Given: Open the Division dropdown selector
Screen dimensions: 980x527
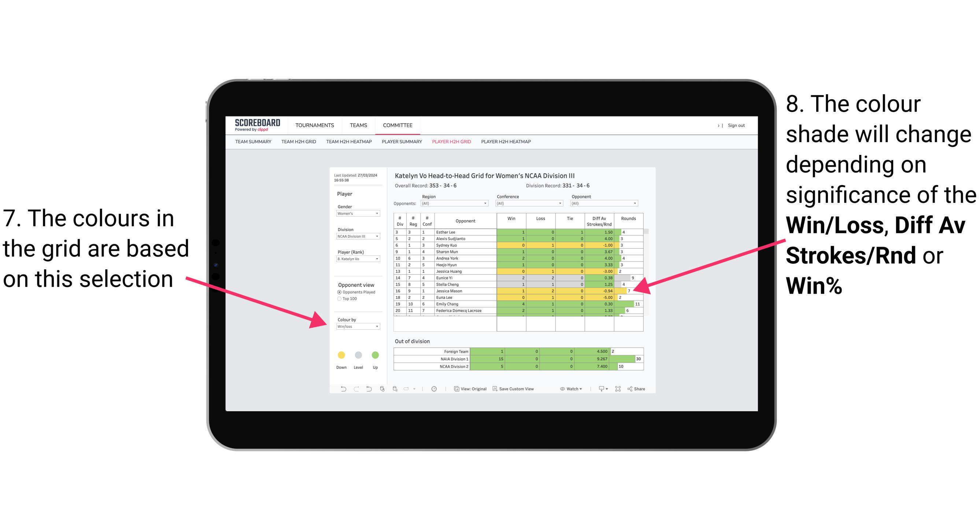Looking at the screenshot, I should click(x=357, y=236).
